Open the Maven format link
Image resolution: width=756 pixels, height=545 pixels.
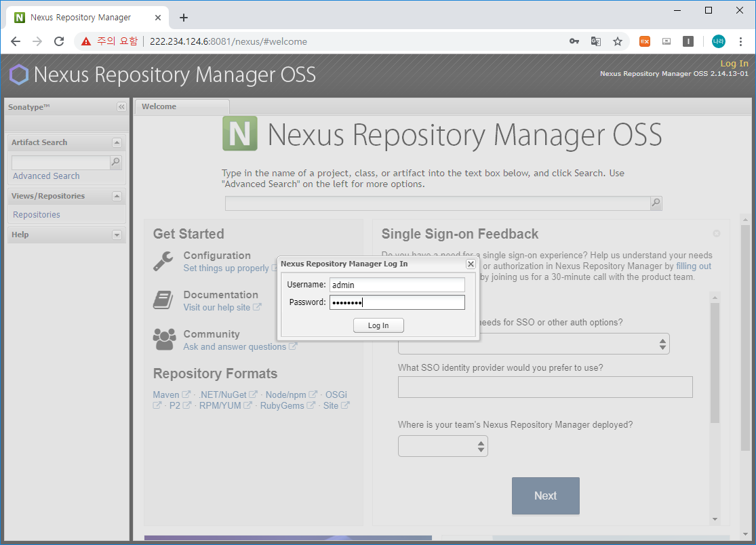[166, 395]
